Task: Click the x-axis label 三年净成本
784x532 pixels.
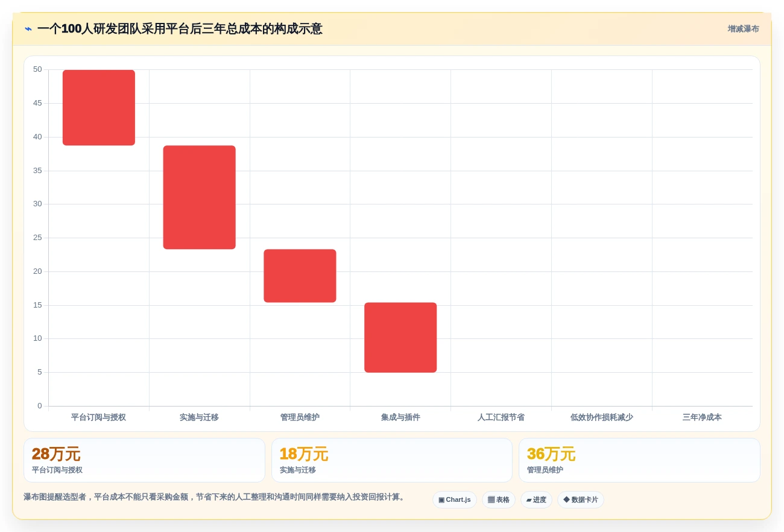Action: [702, 417]
